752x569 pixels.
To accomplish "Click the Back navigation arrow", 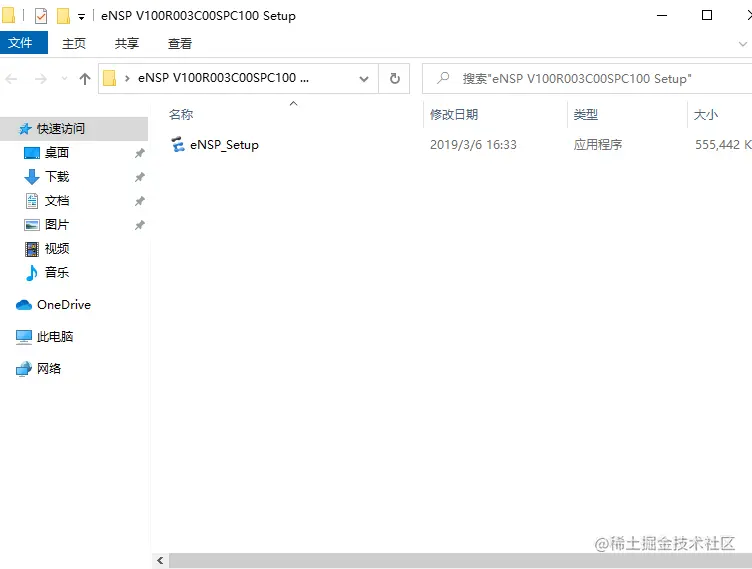I will [x=12, y=79].
